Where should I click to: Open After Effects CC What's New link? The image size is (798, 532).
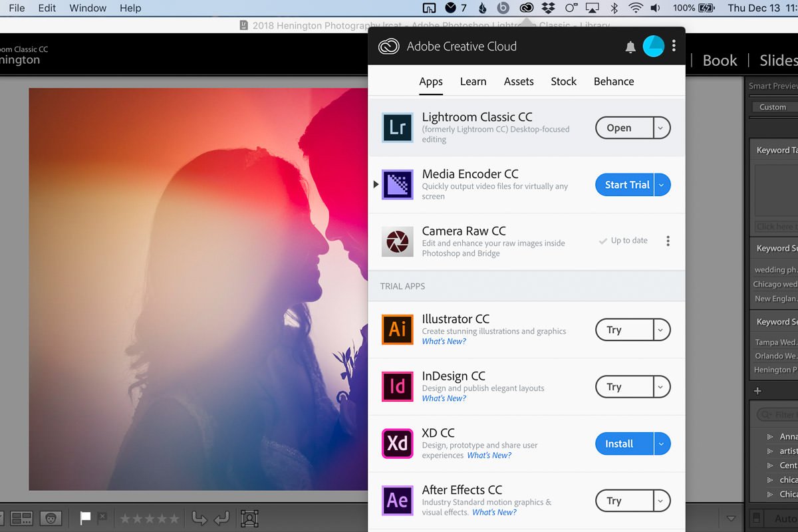pyautogui.click(x=494, y=512)
